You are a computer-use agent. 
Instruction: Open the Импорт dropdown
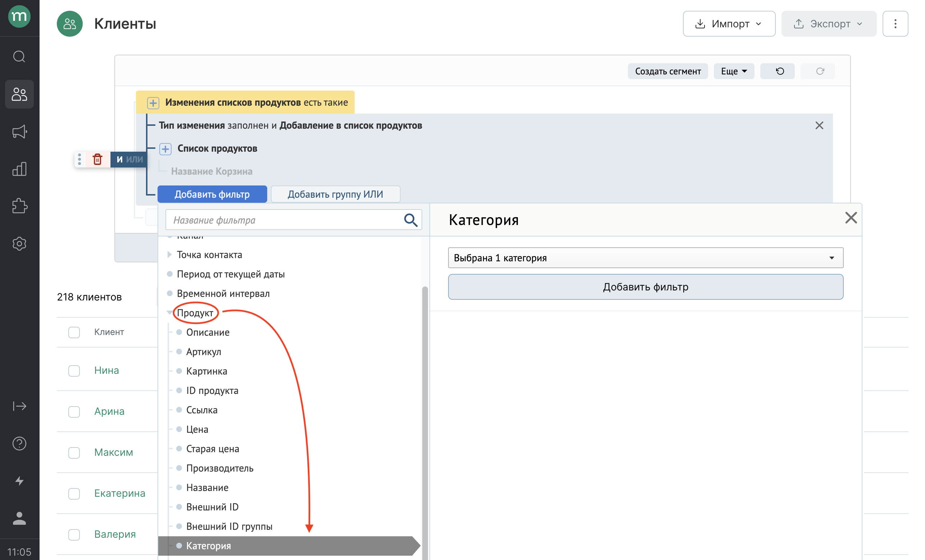pyautogui.click(x=729, y=24)
